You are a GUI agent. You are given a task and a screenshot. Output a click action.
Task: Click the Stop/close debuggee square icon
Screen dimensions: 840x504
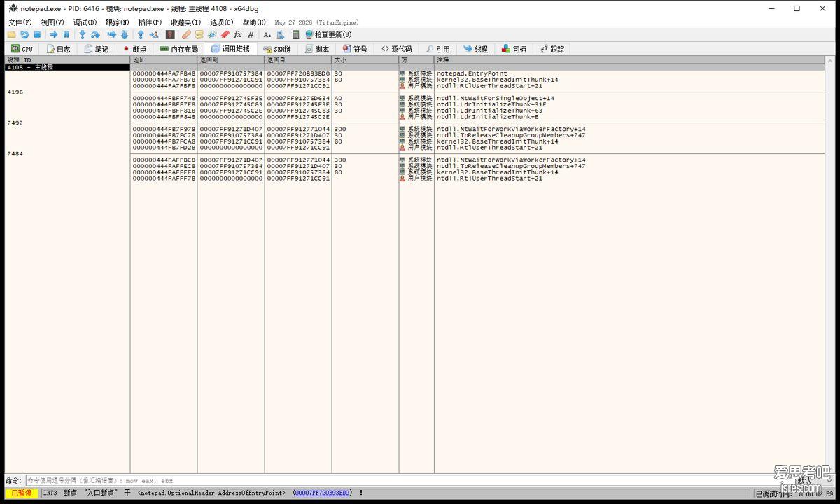37,34
